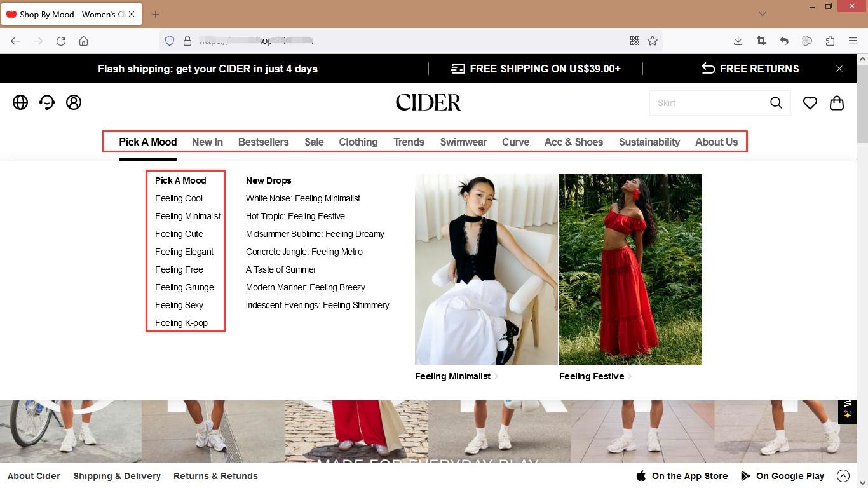Open the user account icon

tap(74, 102)
